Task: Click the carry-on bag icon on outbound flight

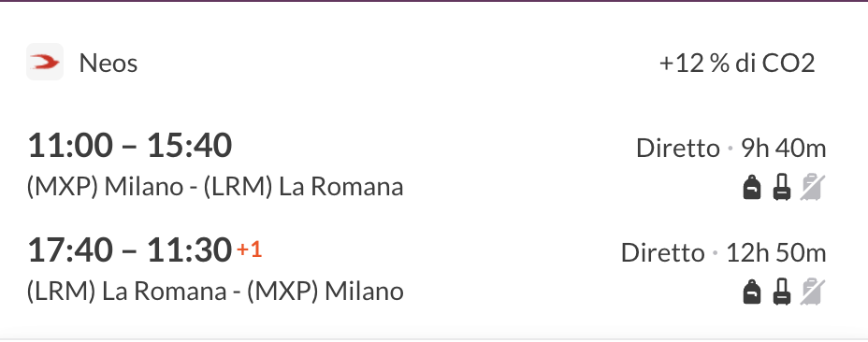Action: pos(781,187)
